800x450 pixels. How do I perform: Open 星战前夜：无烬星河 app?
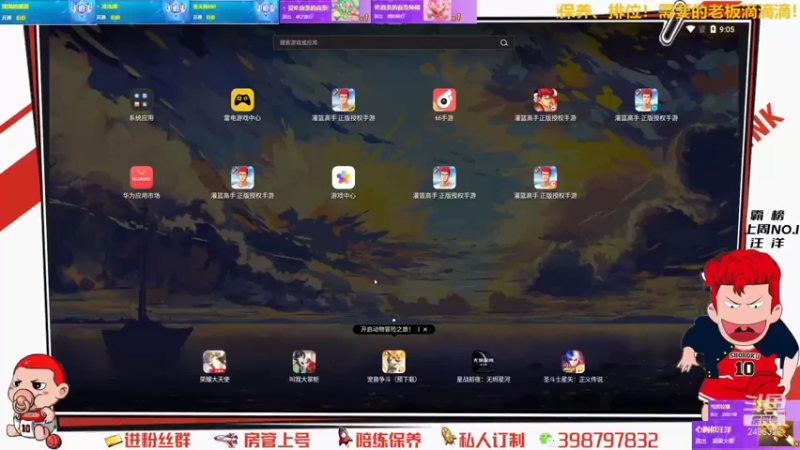click(483, 362)
